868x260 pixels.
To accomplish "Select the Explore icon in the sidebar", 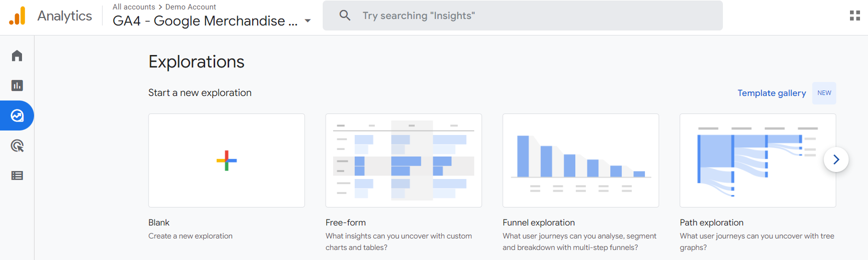I will coord(17,115).
